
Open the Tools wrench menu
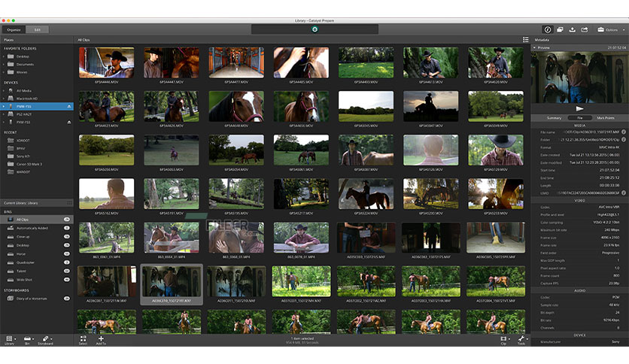point(521,341)
